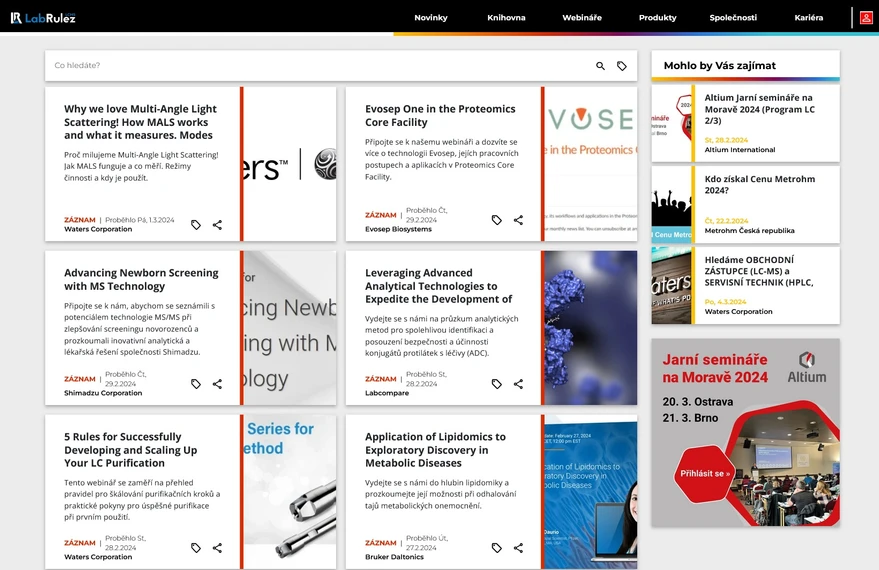Screen dimensions: 879x570
Task: Open 'Evosep One in the Proteomics Core Facility'
Action: click(440, 115)
